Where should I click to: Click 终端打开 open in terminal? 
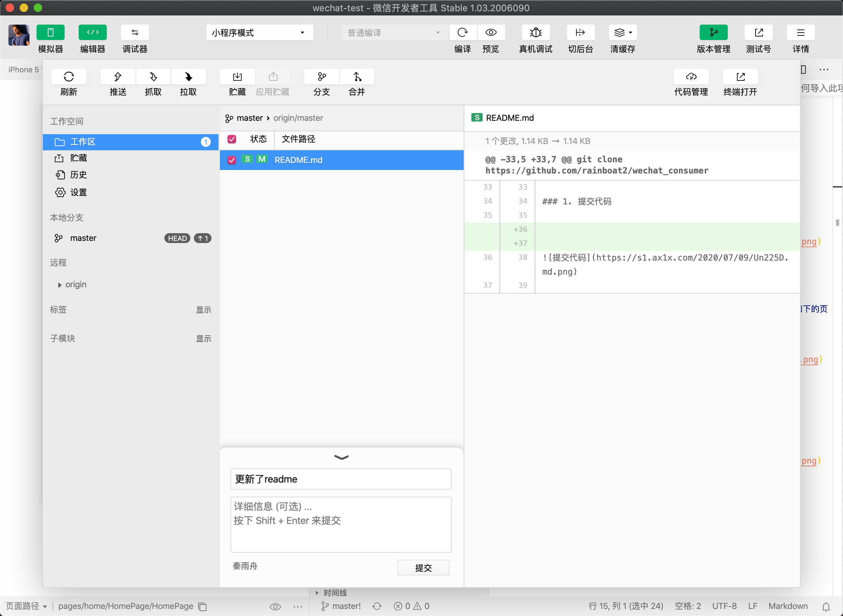pyautogui.click(x=740, y=77)
